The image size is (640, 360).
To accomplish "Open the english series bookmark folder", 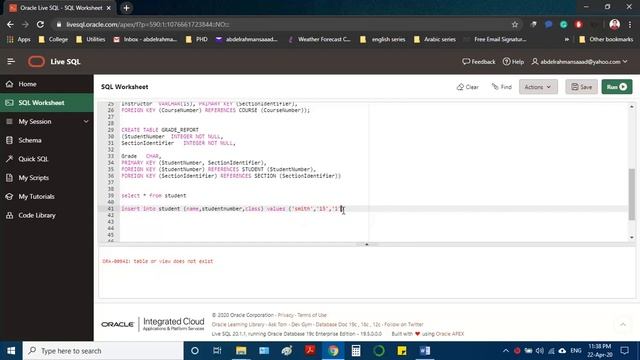I will tap(382, 40).
